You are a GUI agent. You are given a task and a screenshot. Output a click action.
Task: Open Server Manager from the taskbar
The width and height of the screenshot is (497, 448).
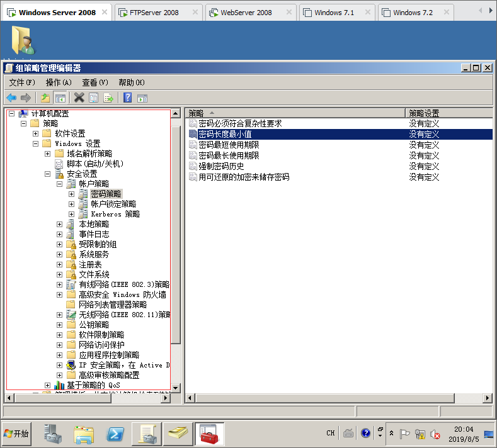click(x=53, y=434)
